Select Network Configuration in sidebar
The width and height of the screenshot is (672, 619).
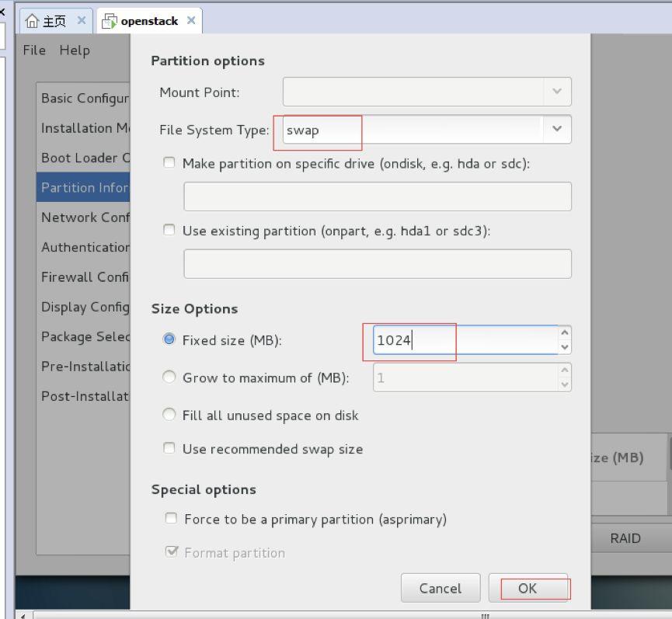click(x=85, y=217)
